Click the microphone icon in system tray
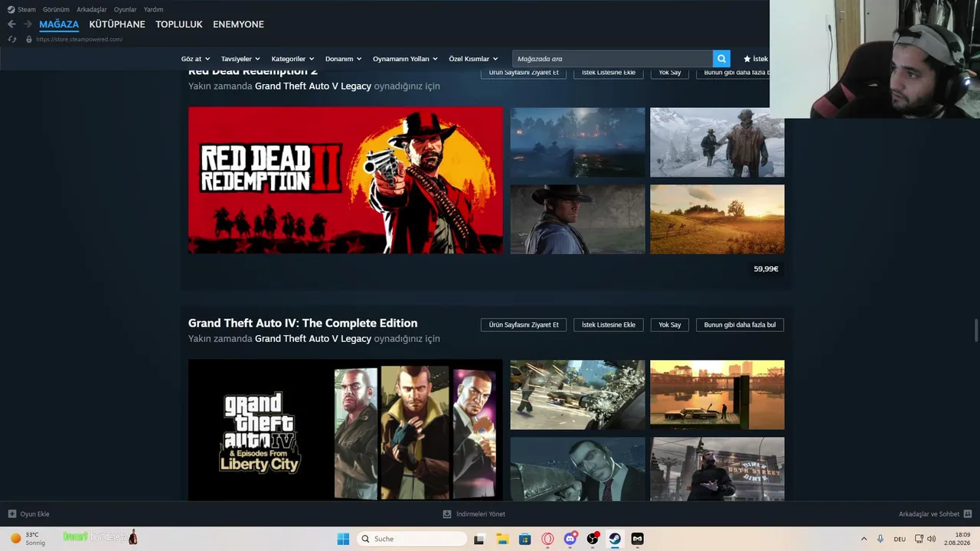Viewport: 980px width, 551px height. click(880, 539)
